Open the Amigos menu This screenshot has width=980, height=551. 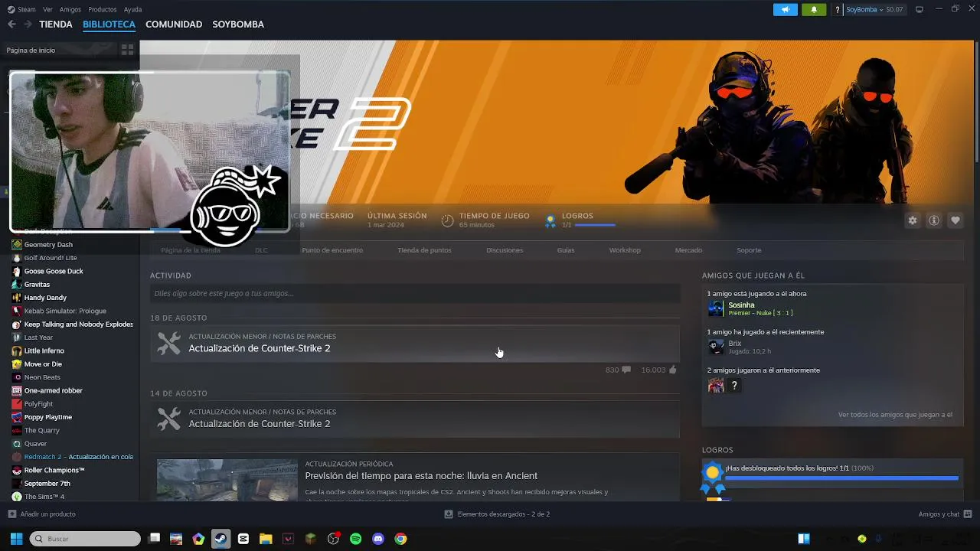(70, 9)
